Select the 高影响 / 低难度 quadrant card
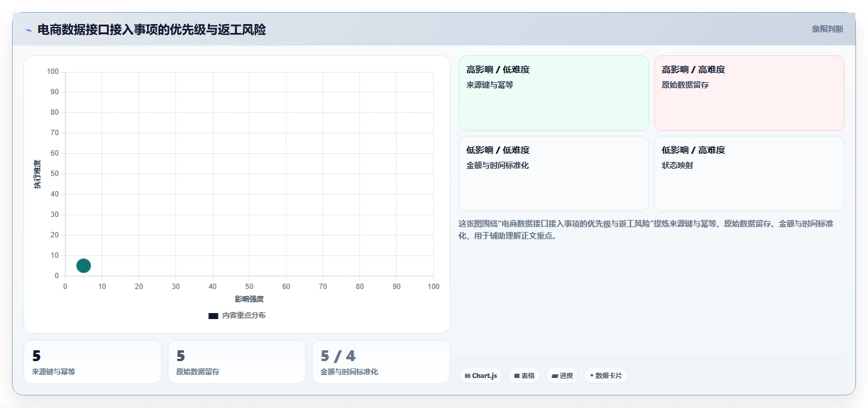The image size is (868, 408). click(554, 93)
